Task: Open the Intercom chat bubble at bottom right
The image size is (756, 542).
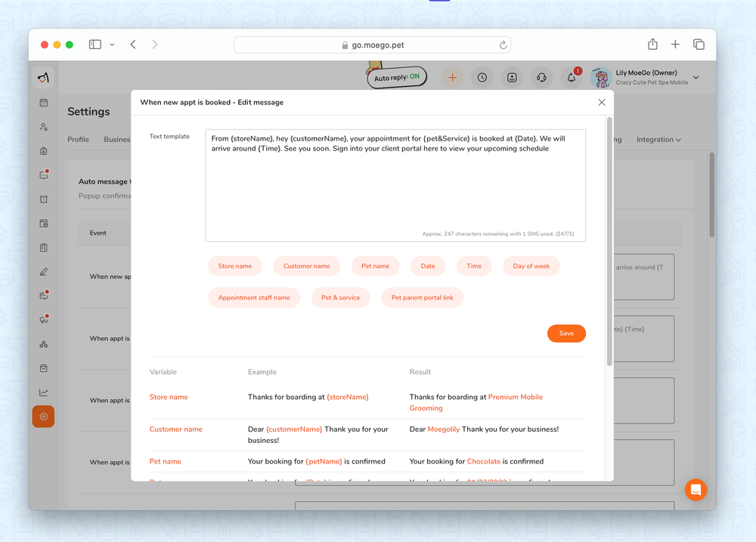Action: 696,490
